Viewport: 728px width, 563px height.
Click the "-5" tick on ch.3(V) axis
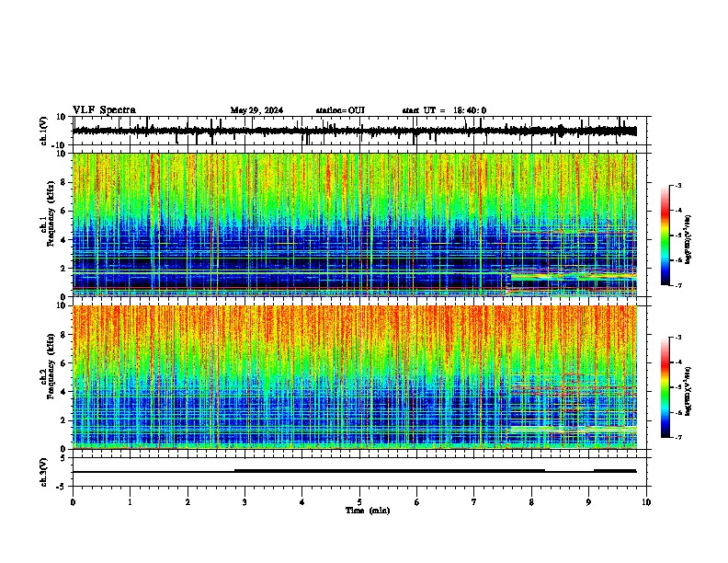62,487
